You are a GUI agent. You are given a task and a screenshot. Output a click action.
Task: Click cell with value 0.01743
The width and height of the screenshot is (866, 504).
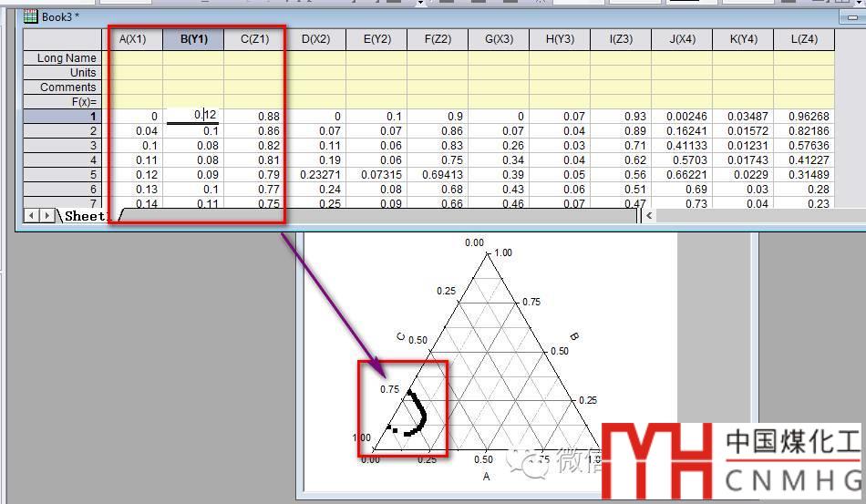click(743, 160)
